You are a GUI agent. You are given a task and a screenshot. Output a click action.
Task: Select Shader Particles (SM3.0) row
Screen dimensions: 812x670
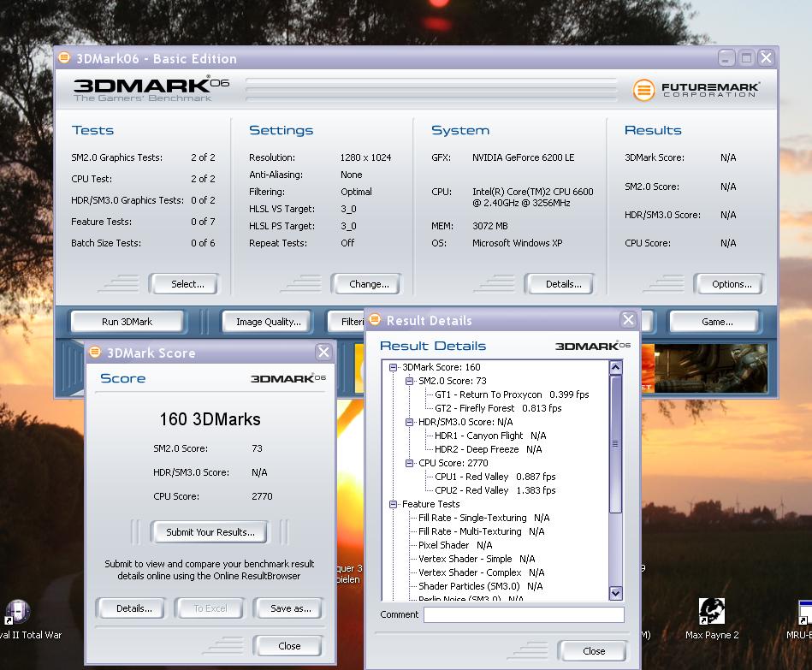tap(481, 586)
